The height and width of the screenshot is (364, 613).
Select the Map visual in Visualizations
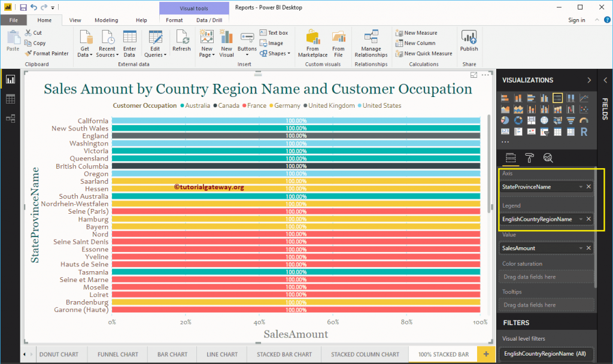coord(545,120)
